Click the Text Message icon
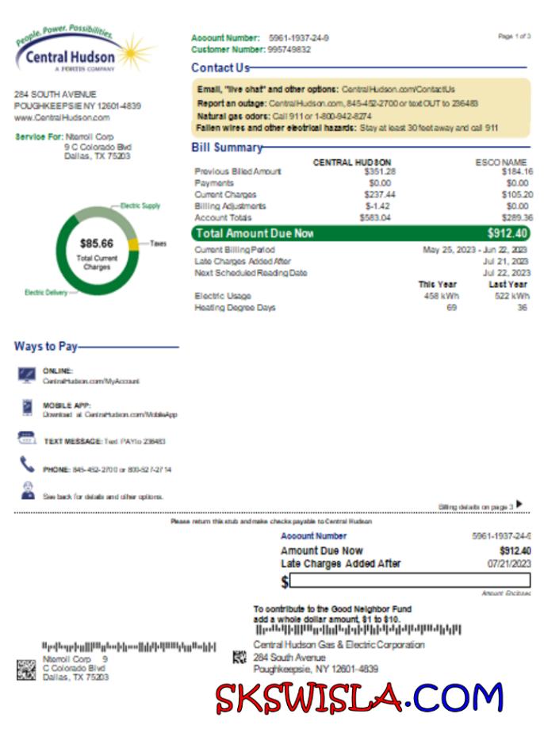Screen dimensions: 544x756 (27, 438)
